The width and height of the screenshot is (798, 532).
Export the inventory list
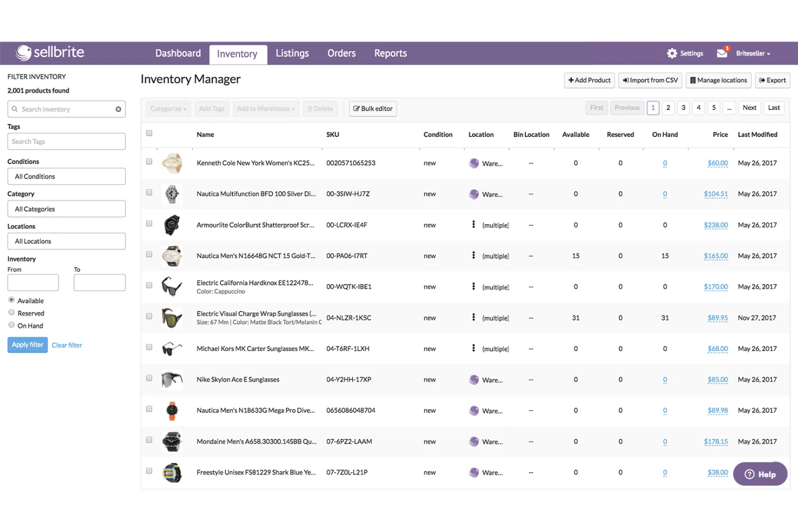[x=773, y=80]
